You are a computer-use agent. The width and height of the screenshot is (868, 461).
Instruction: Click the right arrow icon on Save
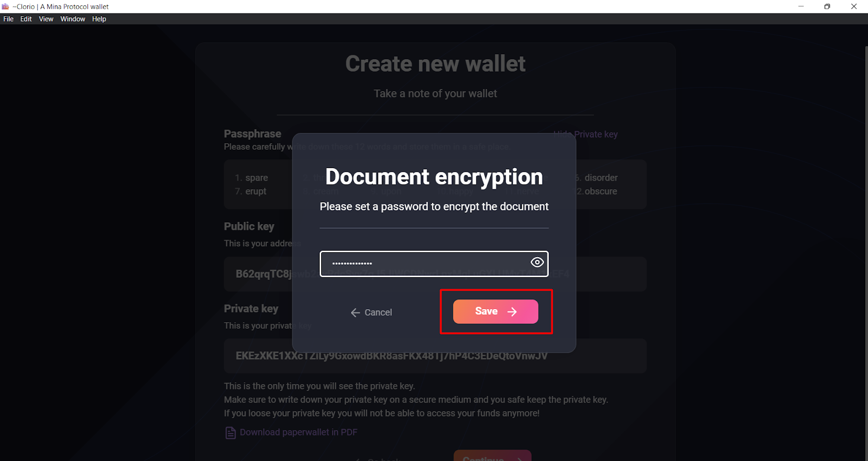pyautogui.click(x=512, y=311)
